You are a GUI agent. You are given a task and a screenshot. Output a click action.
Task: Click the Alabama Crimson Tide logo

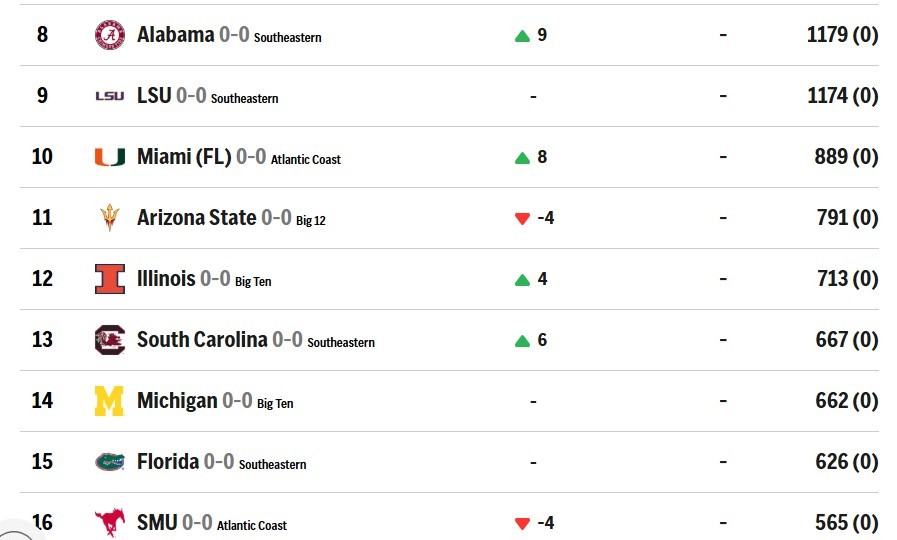click(x=109, y=35)
